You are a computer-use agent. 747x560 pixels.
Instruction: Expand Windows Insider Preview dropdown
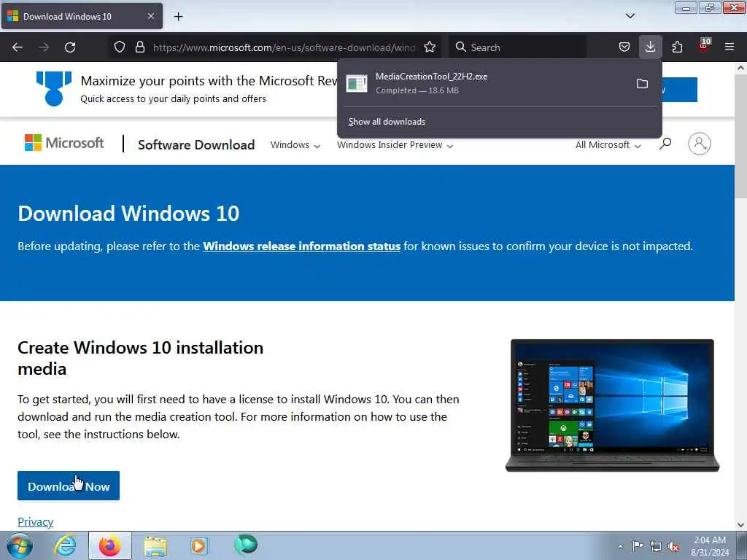(x=395, y=145)
